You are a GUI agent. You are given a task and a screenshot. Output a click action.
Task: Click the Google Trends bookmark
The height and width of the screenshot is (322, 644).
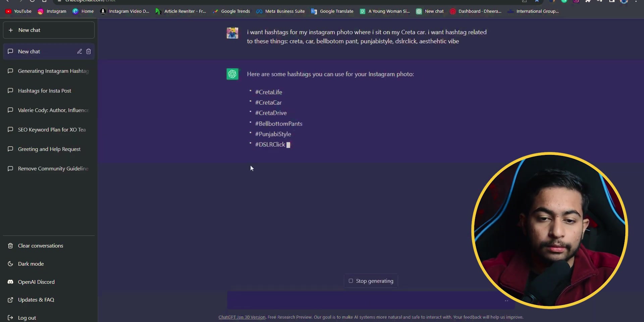[x=231, y=11]
